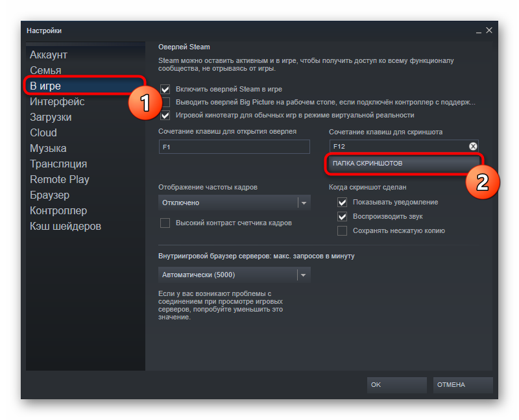519x420 pixels.
Task: Check 'Сохранять несжатую копию' option
Action: point(343,230)
